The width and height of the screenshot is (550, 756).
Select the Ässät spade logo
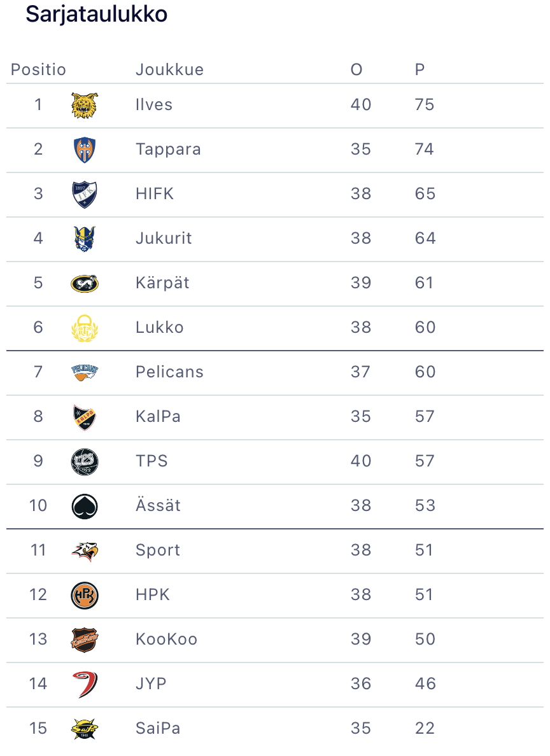tap(85, 506)
